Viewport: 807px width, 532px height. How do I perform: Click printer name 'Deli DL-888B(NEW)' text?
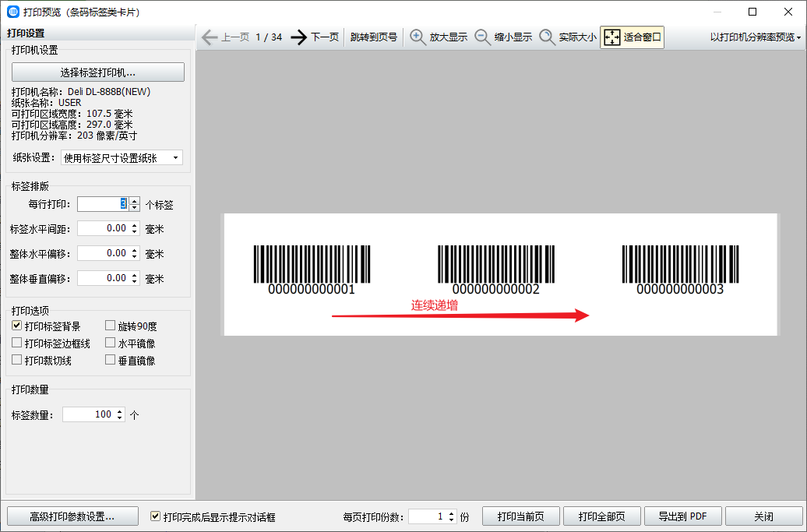(x=109, y=92)
